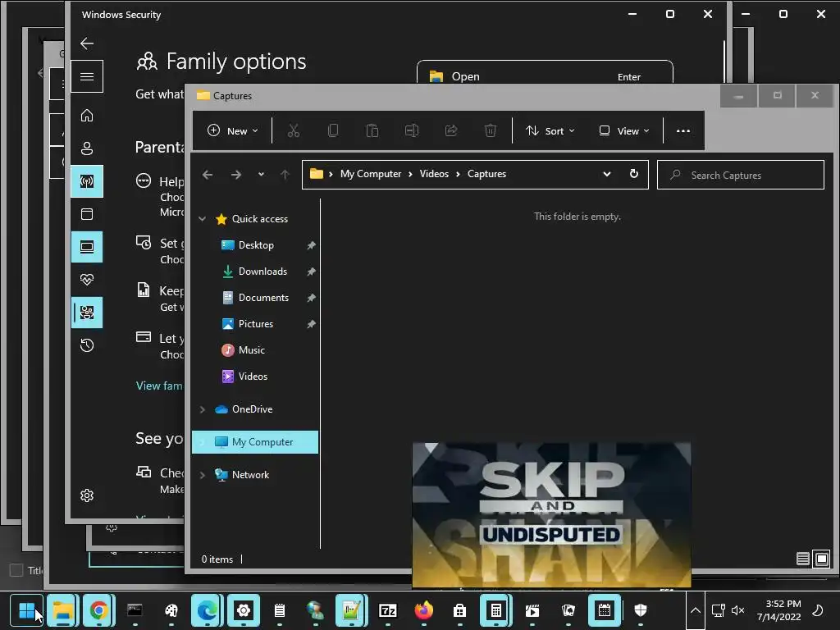Go back in Windows Security window

coord(87,43)
